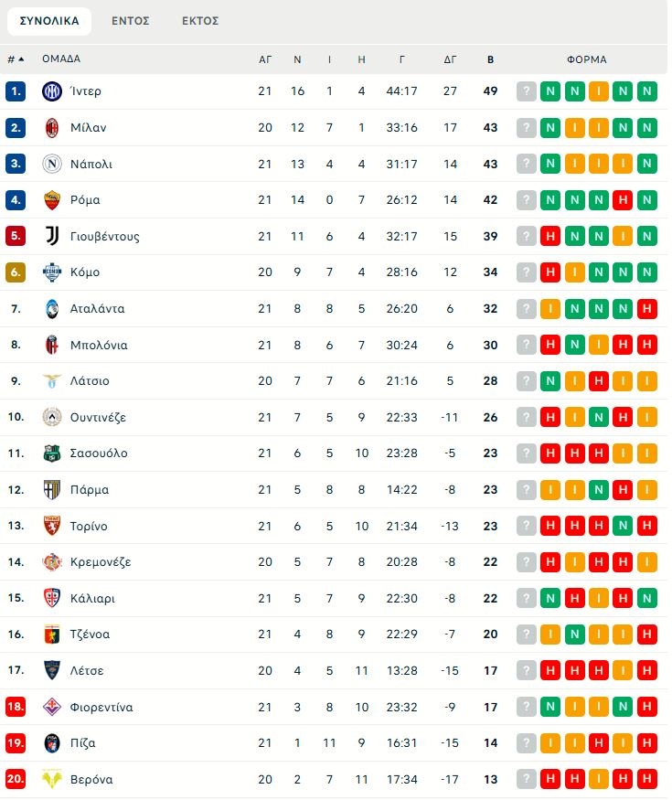
Task: Open the Πάρμα team link
Action: [x=90, y=489]
